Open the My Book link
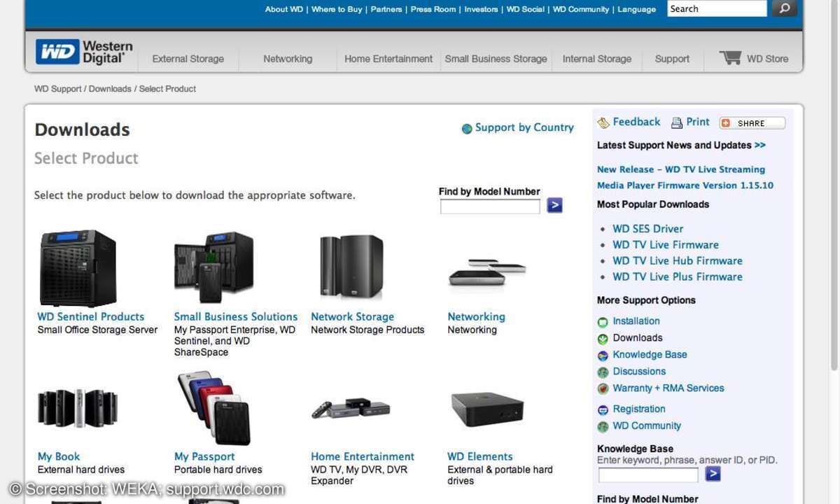 point(59,456)
